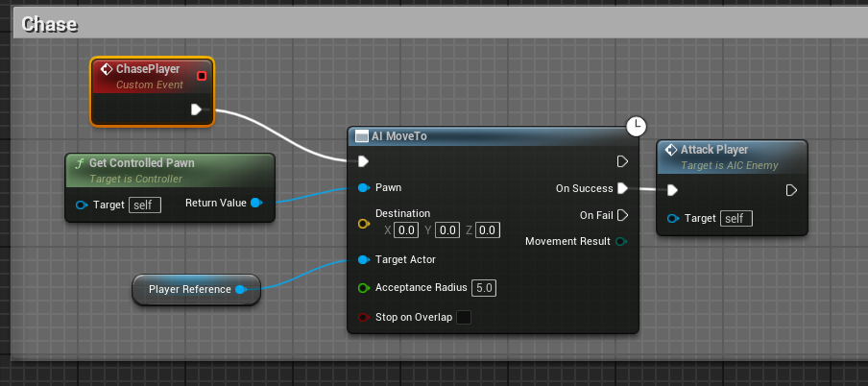This screenshot has width=868, height=386.
Task: Click the Attack Player execution input pin
Action: click(x=672, y=190)
